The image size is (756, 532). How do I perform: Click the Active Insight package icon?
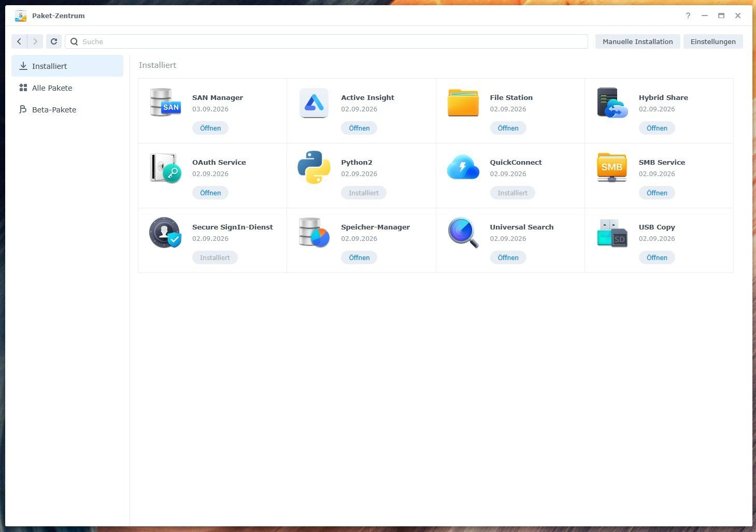[314, 103]
